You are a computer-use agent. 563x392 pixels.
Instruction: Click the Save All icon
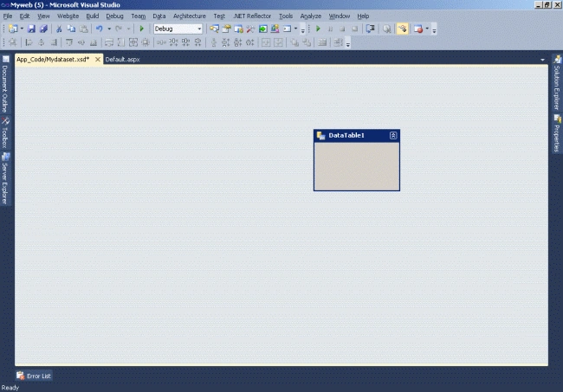click(x=43, y=29)
